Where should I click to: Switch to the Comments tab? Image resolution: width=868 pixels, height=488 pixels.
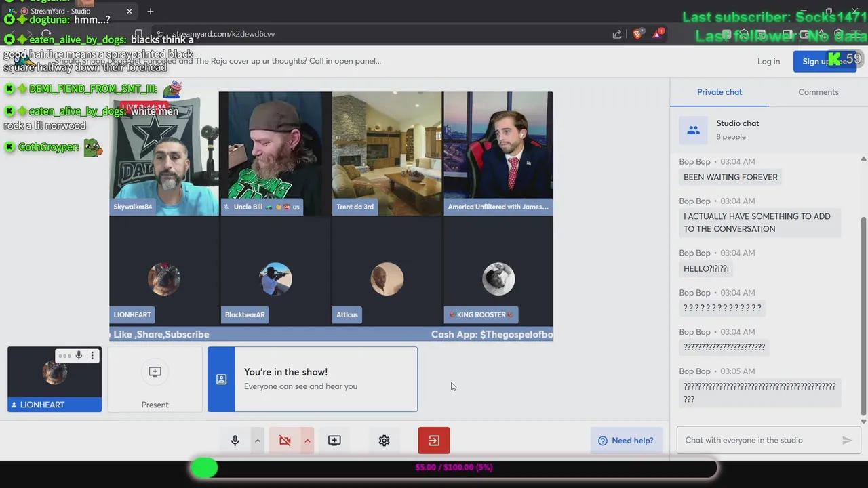pos(818,92)
